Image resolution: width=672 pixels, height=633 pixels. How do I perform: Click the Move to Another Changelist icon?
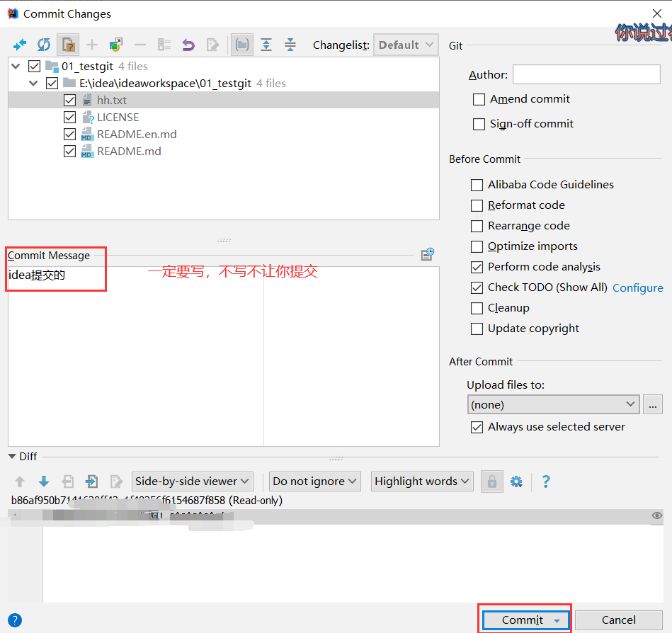click(x=116, y=45)
